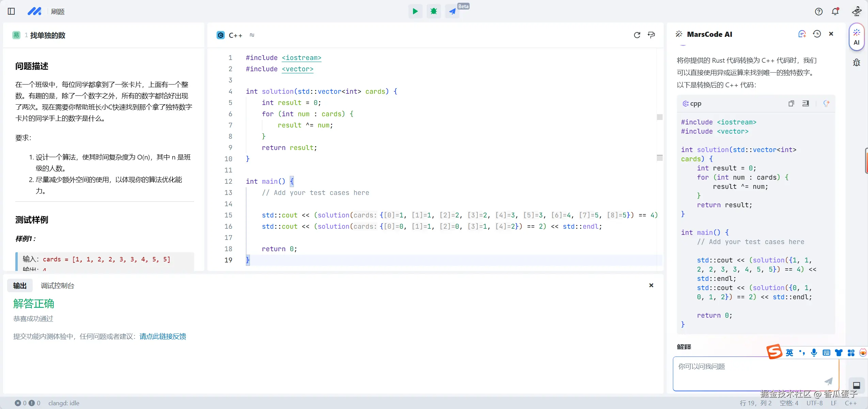Toggle the bottom output panel icon
868x409 pixels.
pos(856,385)
